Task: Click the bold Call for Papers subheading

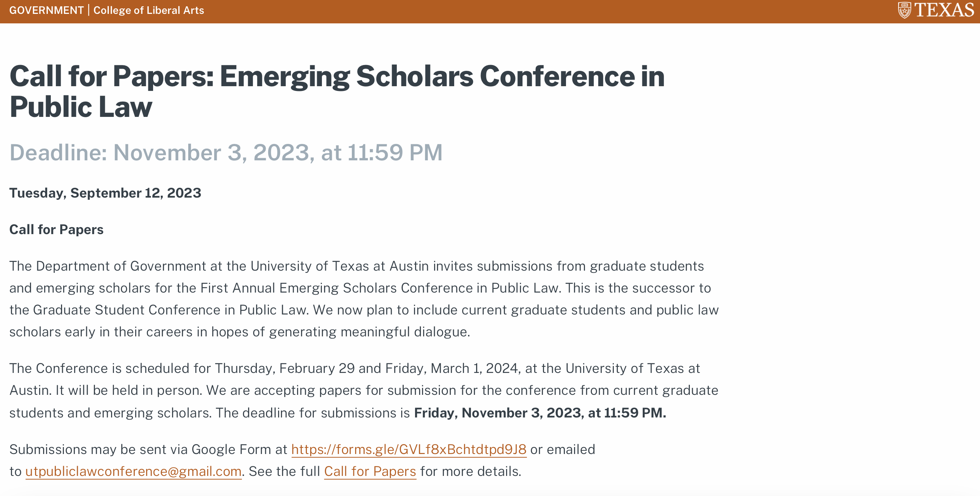Action: click(x=56, y=229)
